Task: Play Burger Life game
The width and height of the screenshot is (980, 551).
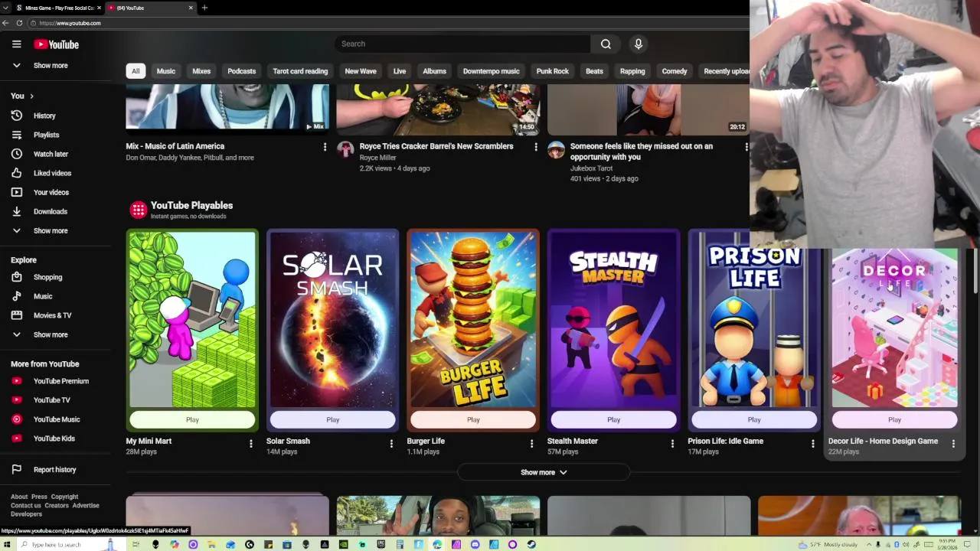Action: tap(473, 419)
